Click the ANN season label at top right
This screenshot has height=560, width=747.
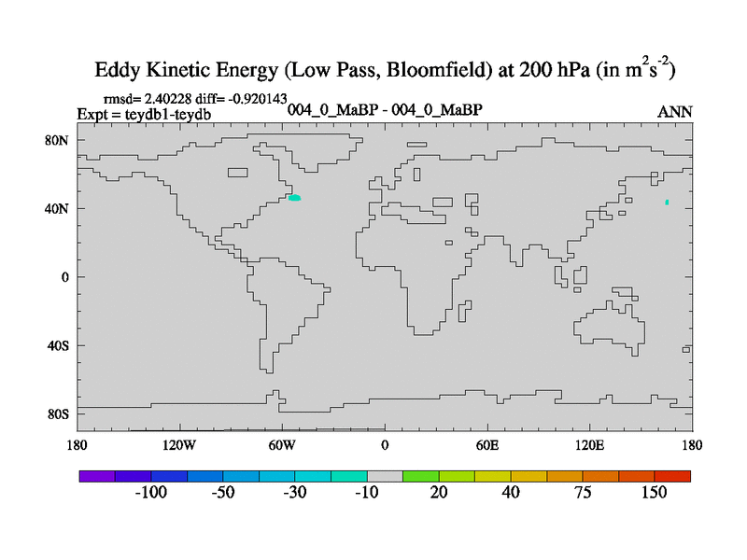pyautogui.click(x=674, y=112)
